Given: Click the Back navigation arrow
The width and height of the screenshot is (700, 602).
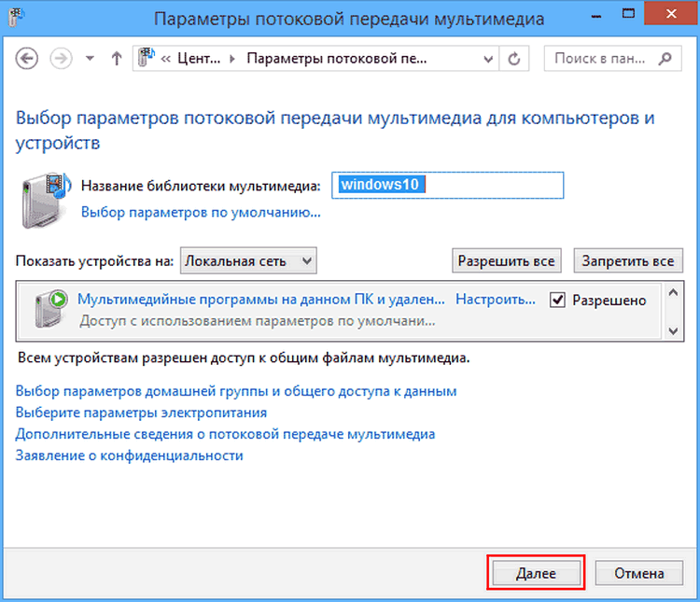Looking at the screenshot, I should click(27, 58).
